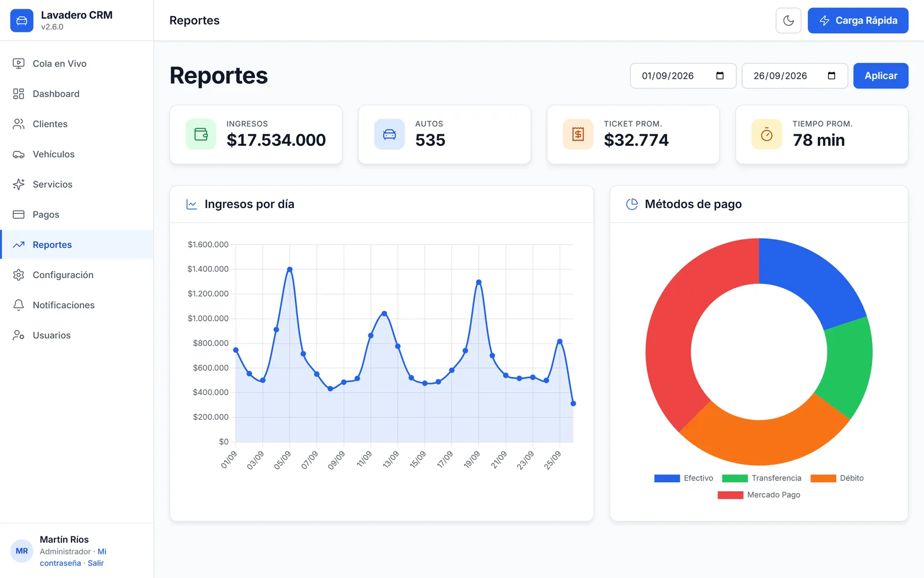Screen dimensions: 924x578
Task: Click the Carga Rápida button
Action: pos(858,21)
